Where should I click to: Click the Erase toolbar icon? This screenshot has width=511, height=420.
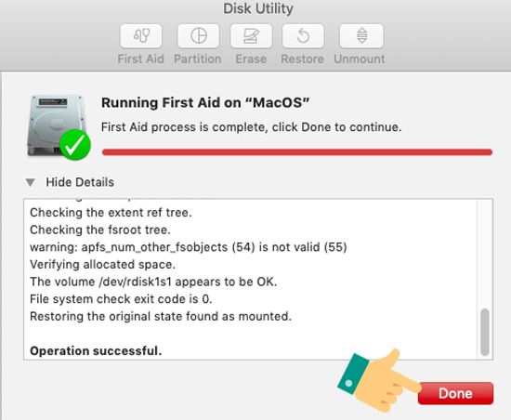pyautogui.click(x=251, y=35)
